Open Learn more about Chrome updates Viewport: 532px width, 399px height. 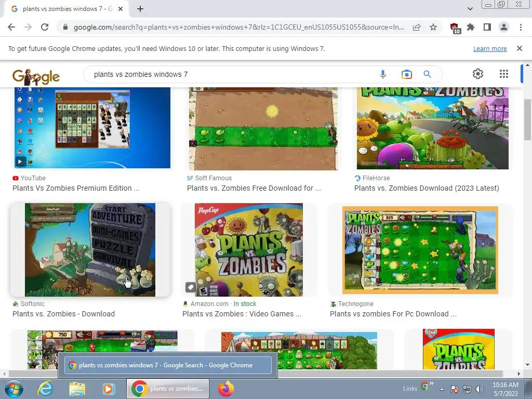[490, 48]
